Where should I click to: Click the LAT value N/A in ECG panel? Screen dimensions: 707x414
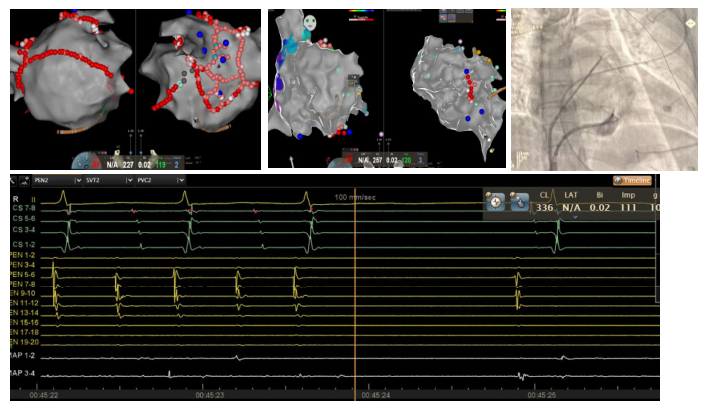571,207
